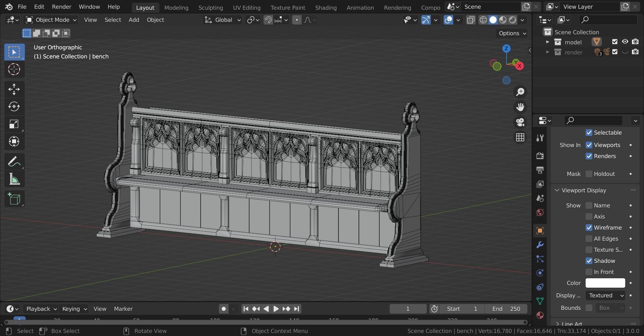The height and width of the screenshot is (336, 644).
Task: Toggle camera view with the camera icon
Action: [520, 122]
